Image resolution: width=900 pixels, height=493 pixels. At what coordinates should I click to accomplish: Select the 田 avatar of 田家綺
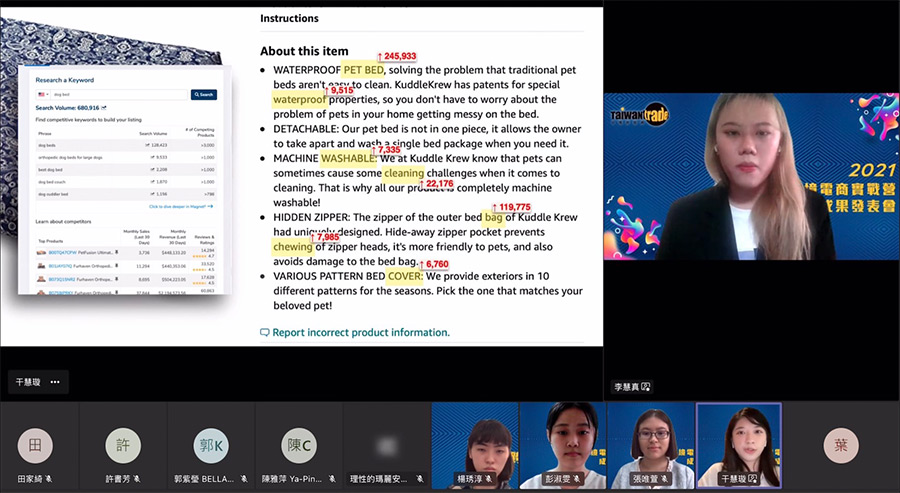35,445
